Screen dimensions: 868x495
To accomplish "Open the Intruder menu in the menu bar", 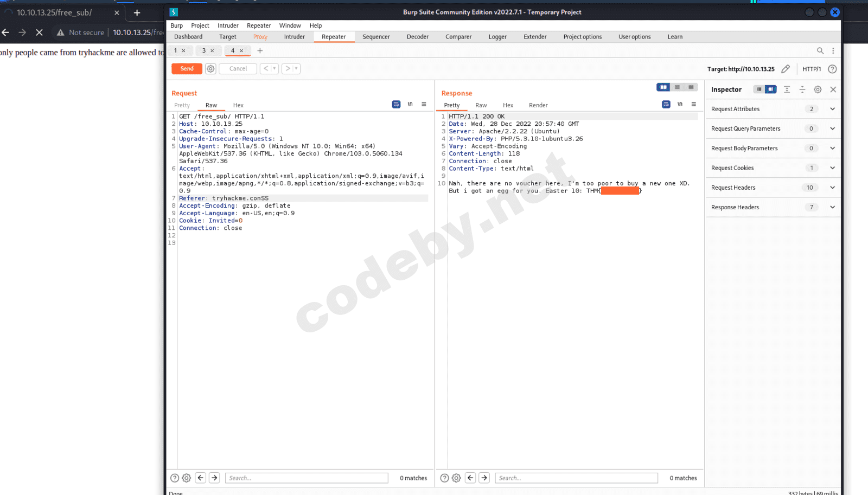I will click(x=228, y=25).
